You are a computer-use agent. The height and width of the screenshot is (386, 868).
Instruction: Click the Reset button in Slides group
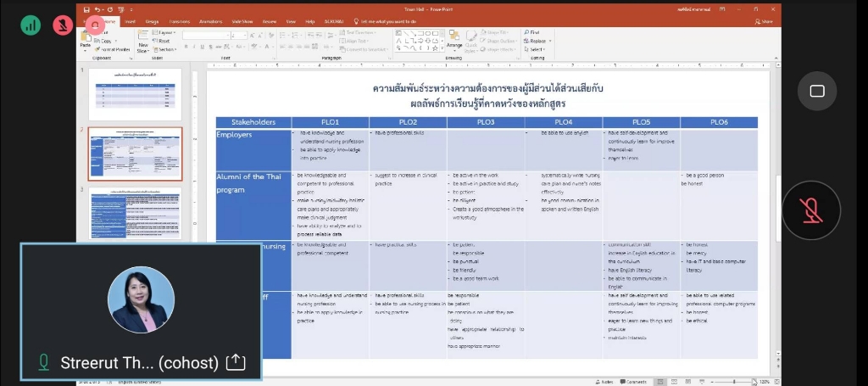(x=164, y=41)
